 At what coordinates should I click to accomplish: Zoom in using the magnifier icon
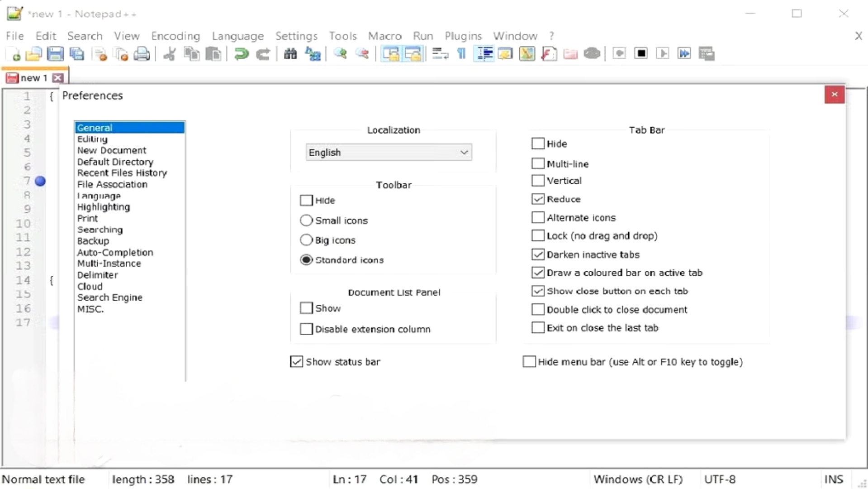[x=340, y=53]
